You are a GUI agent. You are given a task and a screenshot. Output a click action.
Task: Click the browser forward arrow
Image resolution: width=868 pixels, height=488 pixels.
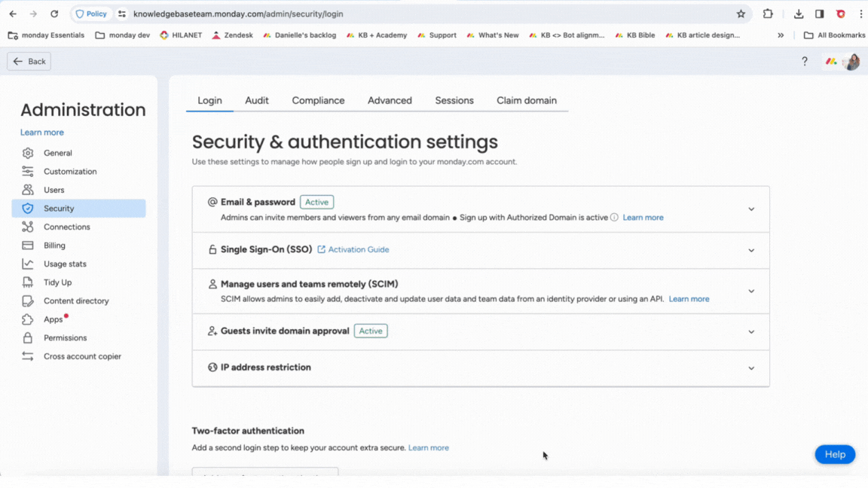coord(33,14)
